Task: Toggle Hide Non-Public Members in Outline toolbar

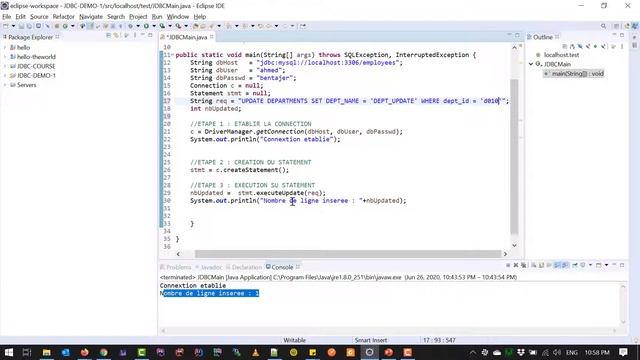Action: [596, 47]
